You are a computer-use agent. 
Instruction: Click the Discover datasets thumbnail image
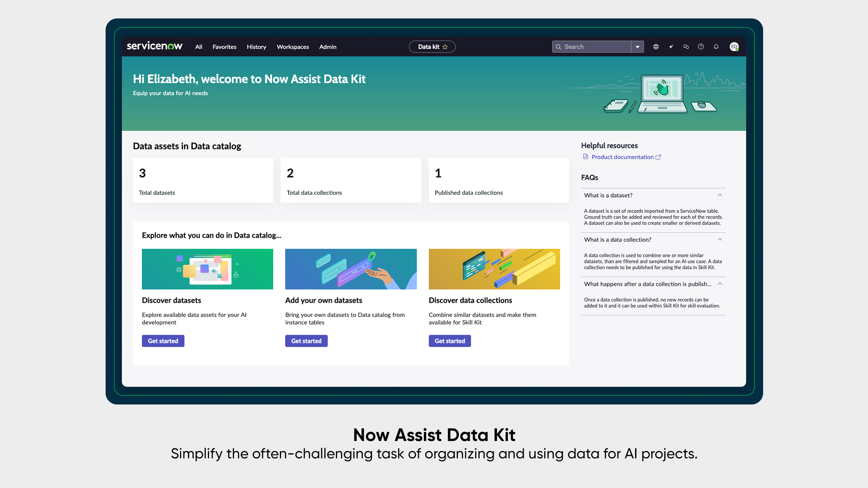(x=207, y=269)
